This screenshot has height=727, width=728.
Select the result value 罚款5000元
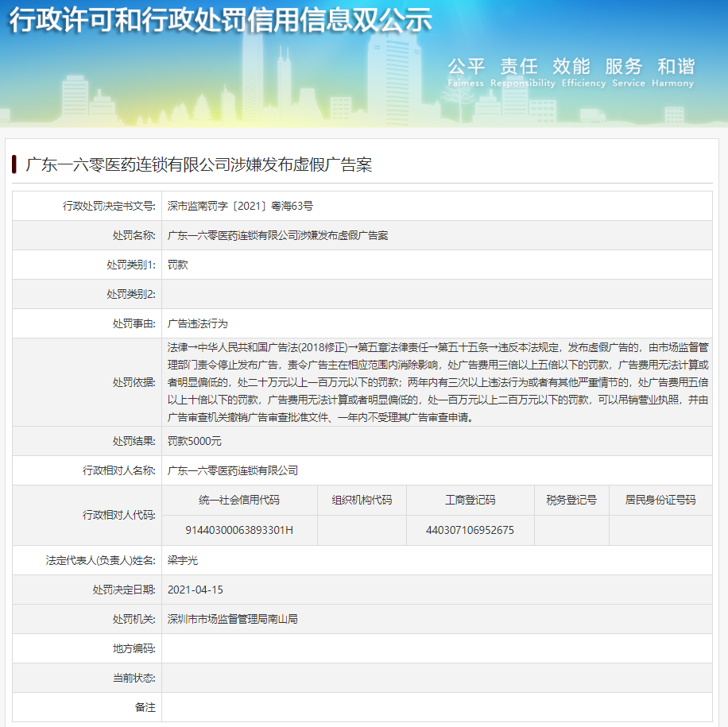point(194,441)
